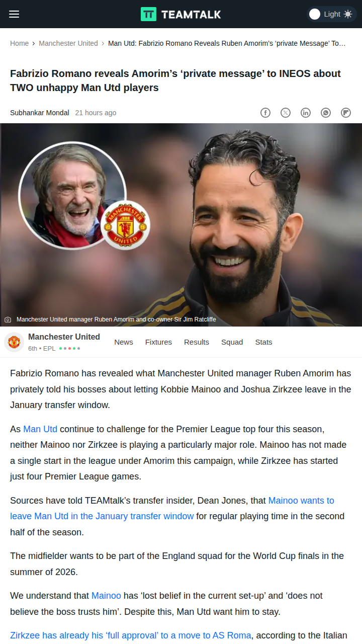
Task: Switch to the Squad tab
Action: point(232,342)
